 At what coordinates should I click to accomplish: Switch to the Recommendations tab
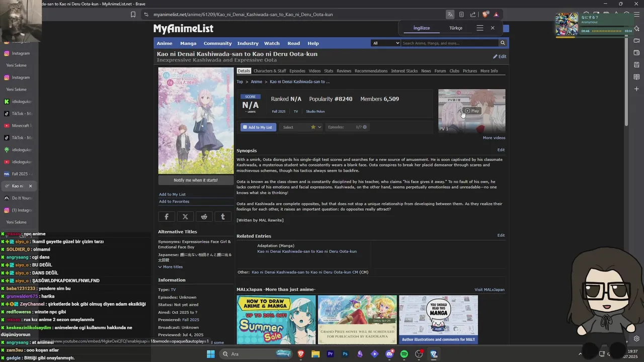(371, 71)
